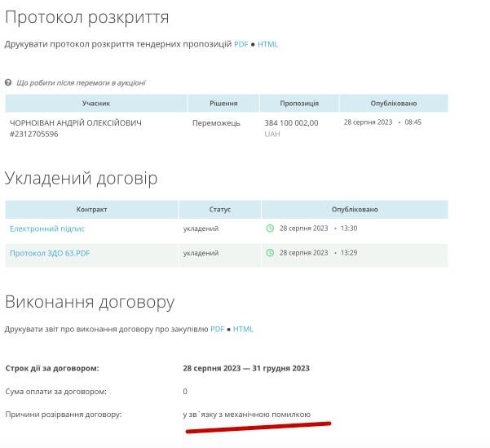Screen dimensions: 490x448
Task: Click the 'Контракт' column header
Action: [x=92, y=210]
